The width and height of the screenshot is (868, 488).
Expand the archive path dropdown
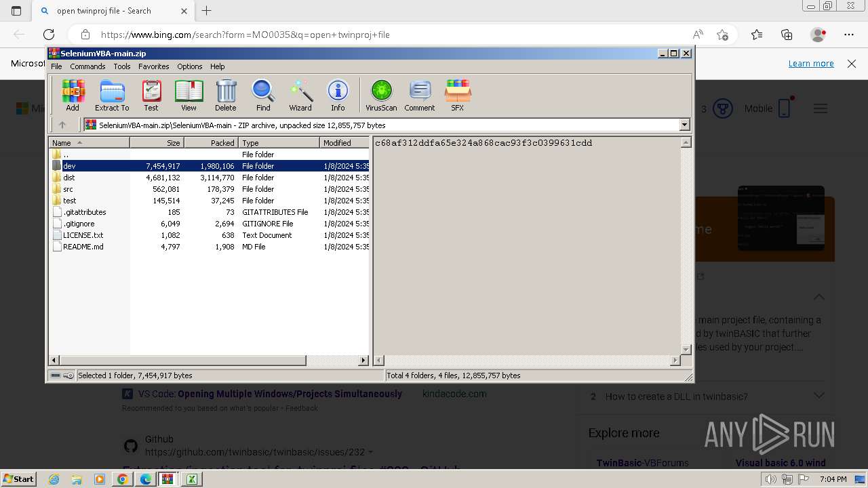(x=684, y=125)
